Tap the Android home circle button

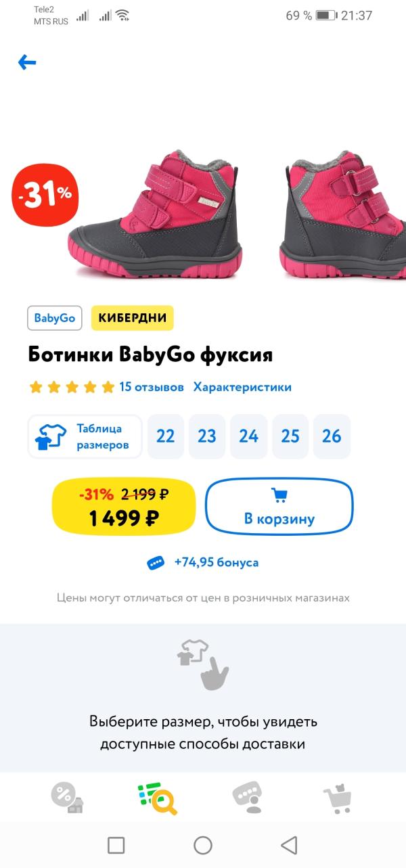pos(203,845)
